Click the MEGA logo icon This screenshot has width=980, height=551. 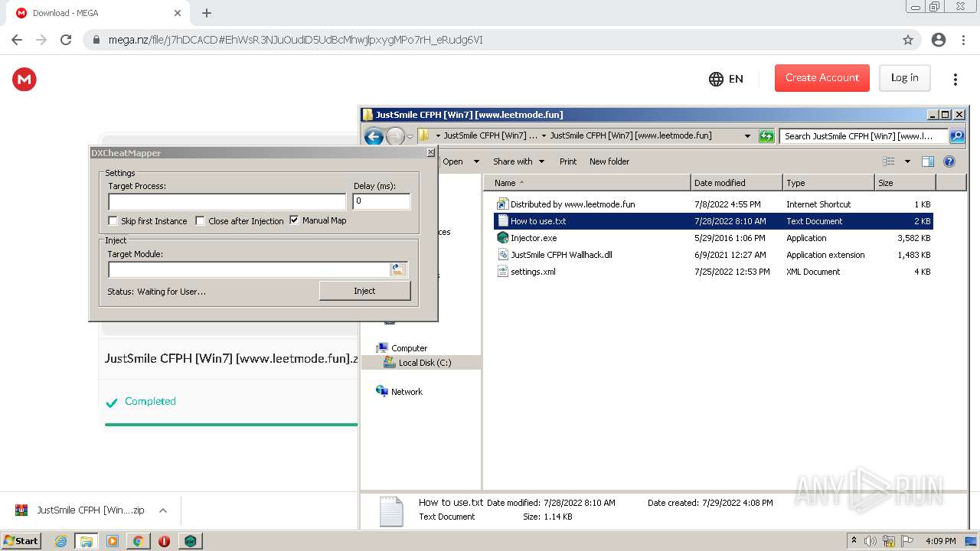point(24,79)
